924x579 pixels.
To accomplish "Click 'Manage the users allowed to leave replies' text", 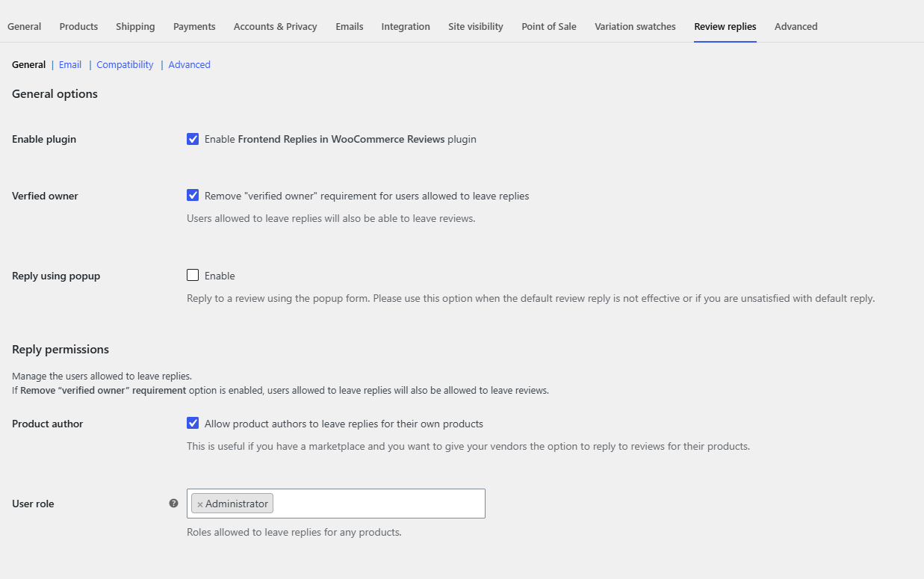I will click(x=102, y=376).
